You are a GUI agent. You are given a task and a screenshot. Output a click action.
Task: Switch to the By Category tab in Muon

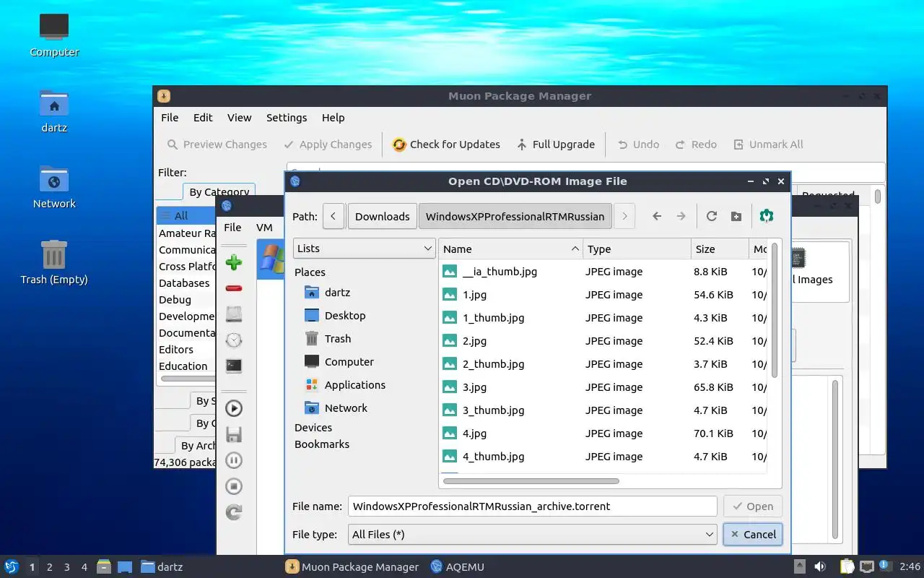[219, 192]
